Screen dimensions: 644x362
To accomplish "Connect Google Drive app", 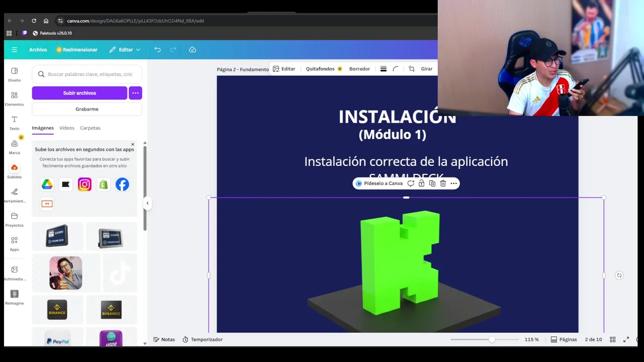I will tap(47, 185).
